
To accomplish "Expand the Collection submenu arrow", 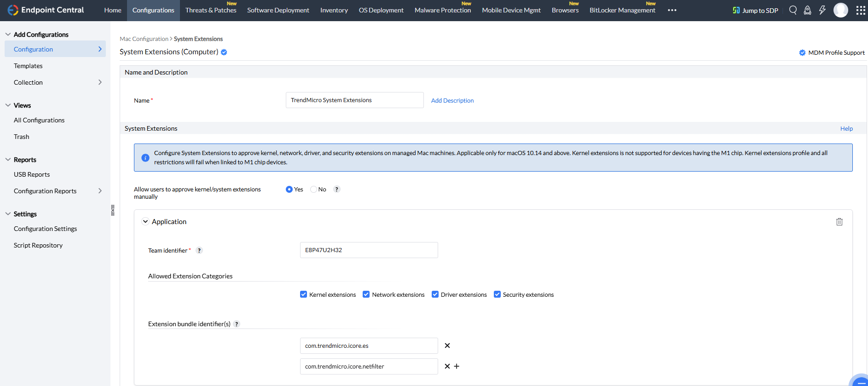I will coord(100,82).
